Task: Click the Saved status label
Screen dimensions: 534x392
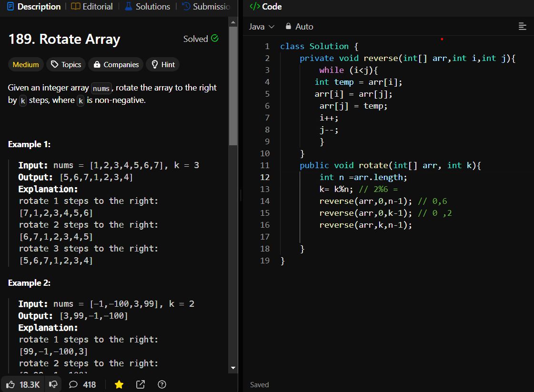Action: 260,385
